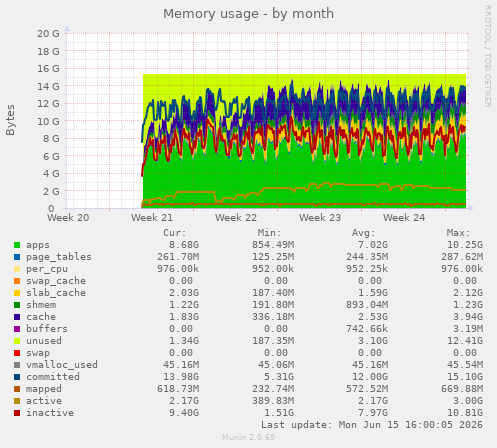Click the slab_cache max value 2.12G
This screenshot has width=497, height=448.
(468, 293)
